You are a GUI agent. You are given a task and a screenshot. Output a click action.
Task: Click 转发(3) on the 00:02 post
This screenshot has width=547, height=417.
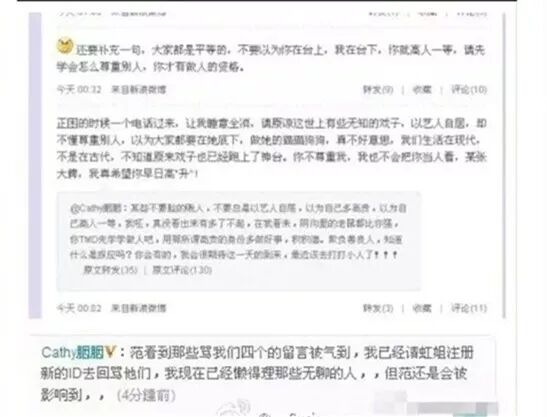[378, 308]
